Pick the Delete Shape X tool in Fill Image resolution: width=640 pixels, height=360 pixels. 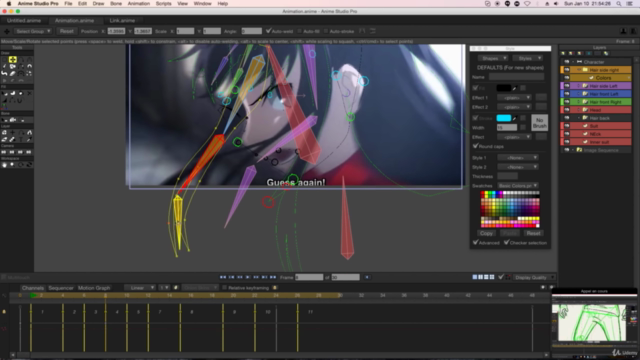(29, 93)
